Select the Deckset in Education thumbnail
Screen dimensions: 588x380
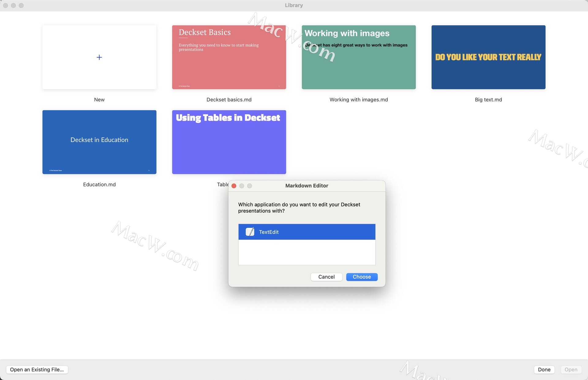[99, 142]
